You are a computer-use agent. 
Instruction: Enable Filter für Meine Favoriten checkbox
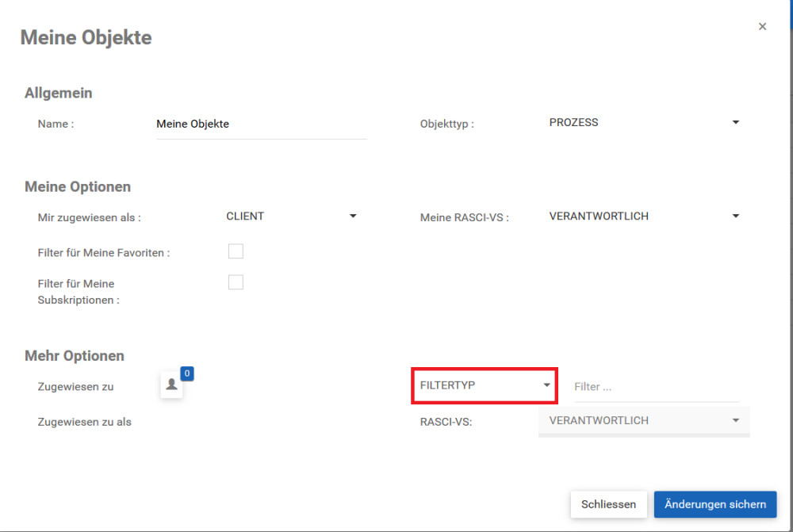point(236,251)
